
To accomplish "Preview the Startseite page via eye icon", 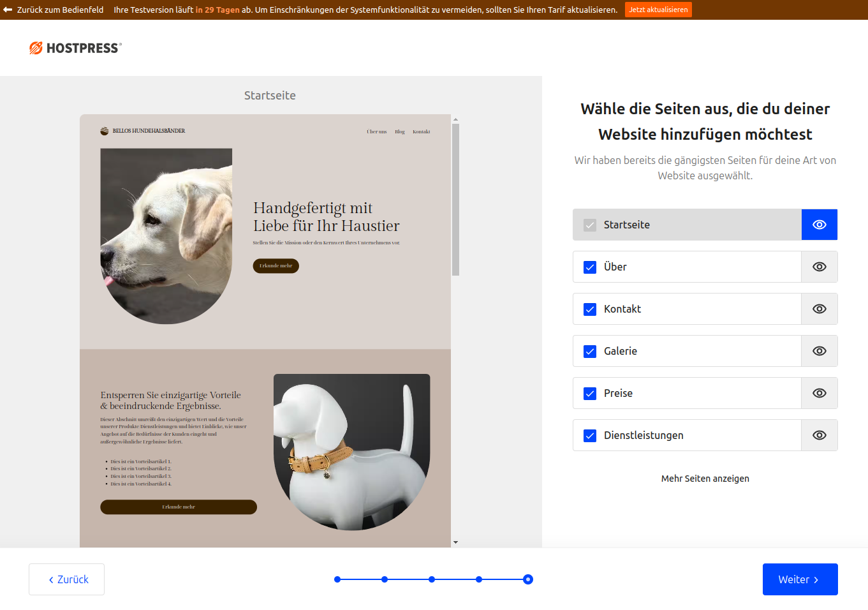I will coord(819,225).
